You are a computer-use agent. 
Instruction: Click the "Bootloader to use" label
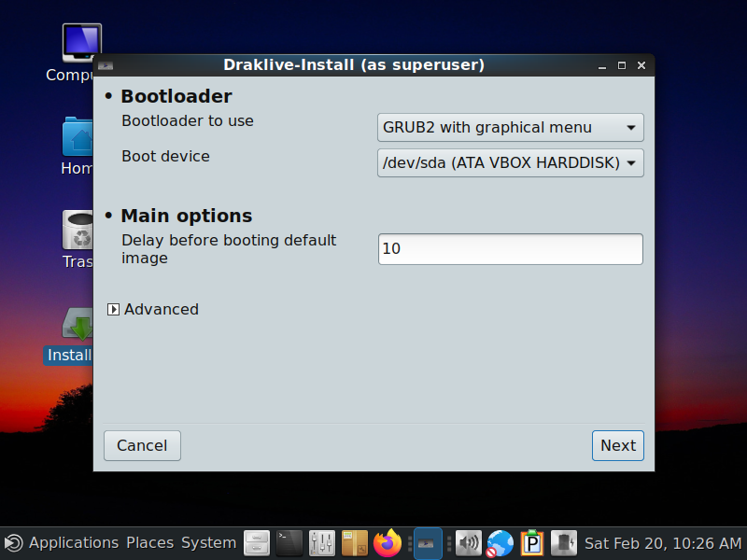click(188, 121)
